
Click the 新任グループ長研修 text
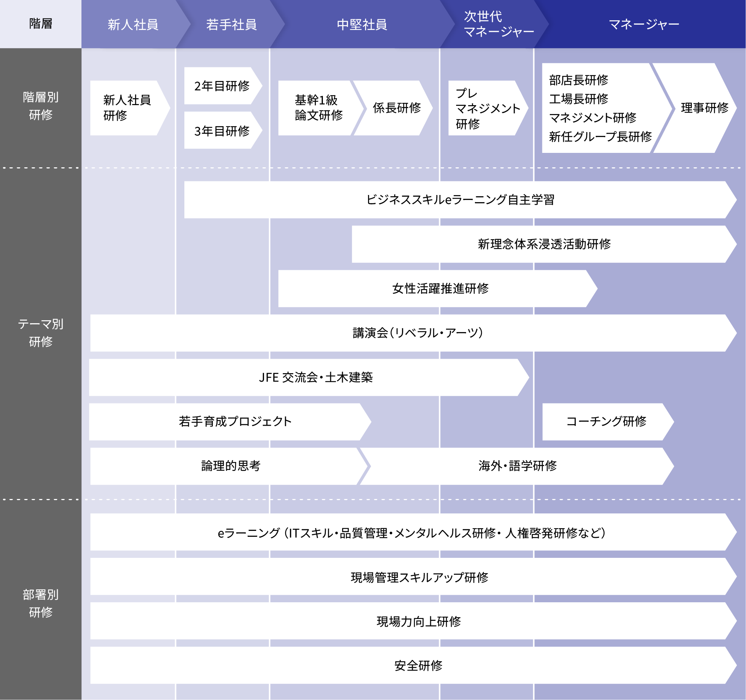[x=601, y=137]
